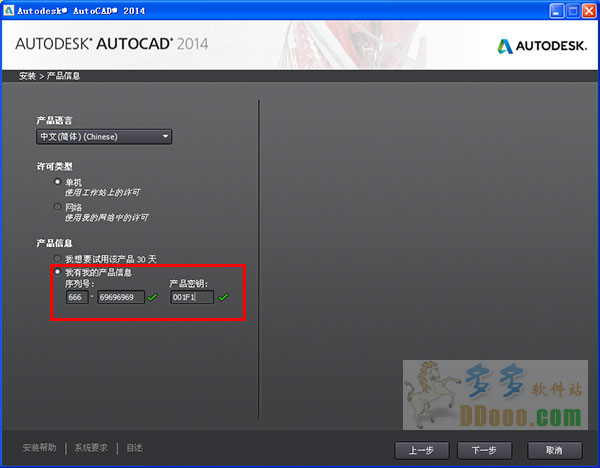Click the 产品密钥: label
Image resolution: width=600 pixels, height=468 pixels.
coord(189,284)
